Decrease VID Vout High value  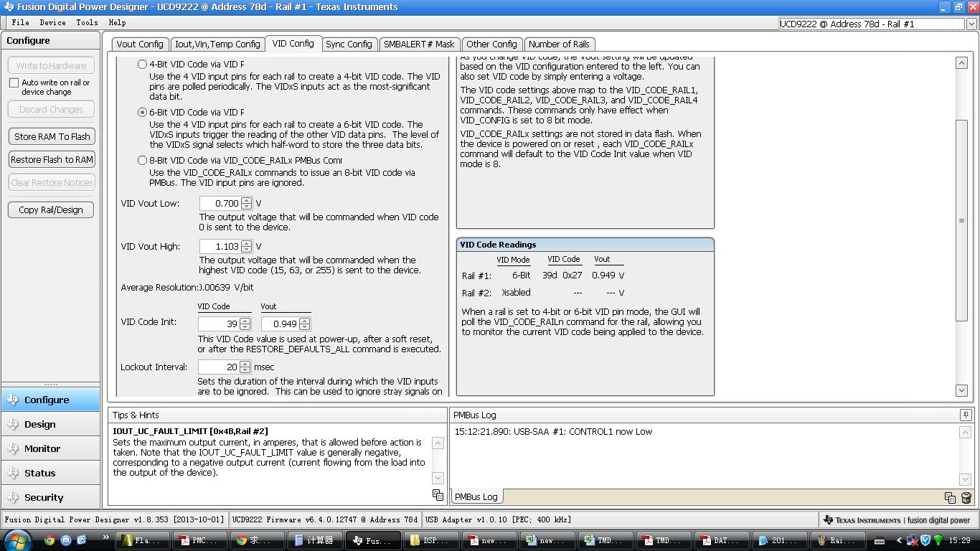[x=246, y=250]
